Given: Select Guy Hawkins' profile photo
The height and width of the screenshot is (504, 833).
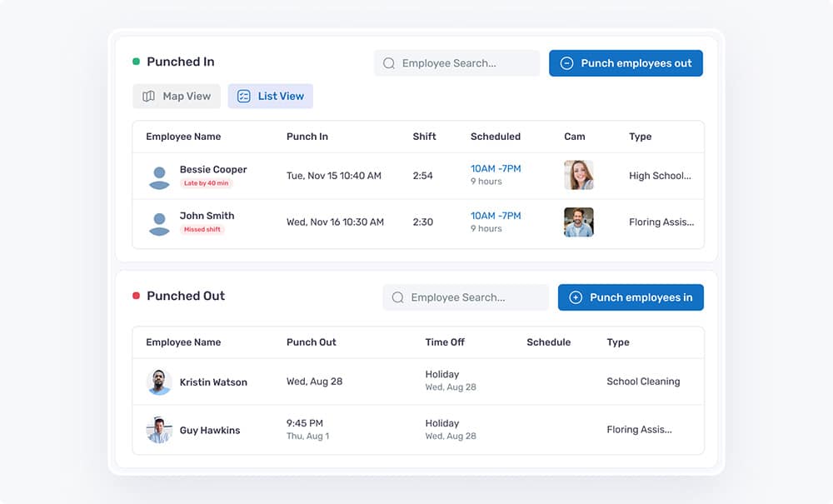Looking at the screenshot, I should tap(159, 430).
